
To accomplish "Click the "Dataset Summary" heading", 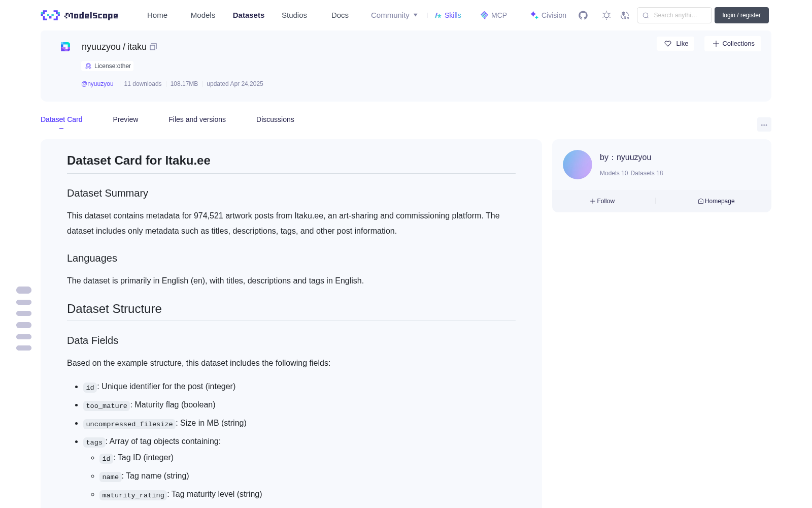I will point(108,193).
